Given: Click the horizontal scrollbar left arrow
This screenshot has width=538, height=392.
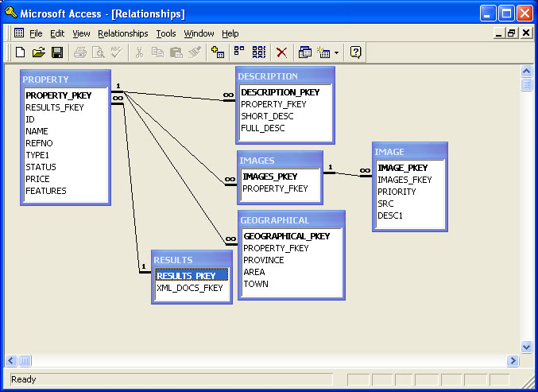Looking at the screenshot, I should (x=11, y=360).
